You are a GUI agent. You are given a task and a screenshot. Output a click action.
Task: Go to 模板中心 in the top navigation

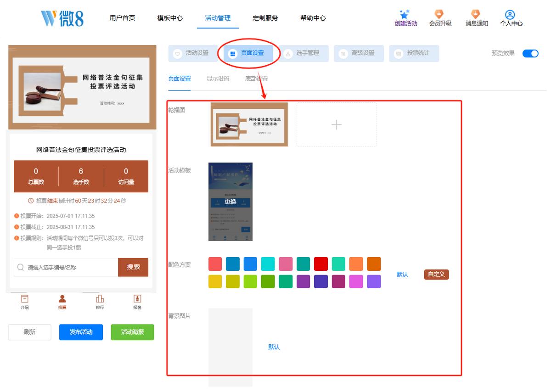click(x=170, y=18)
